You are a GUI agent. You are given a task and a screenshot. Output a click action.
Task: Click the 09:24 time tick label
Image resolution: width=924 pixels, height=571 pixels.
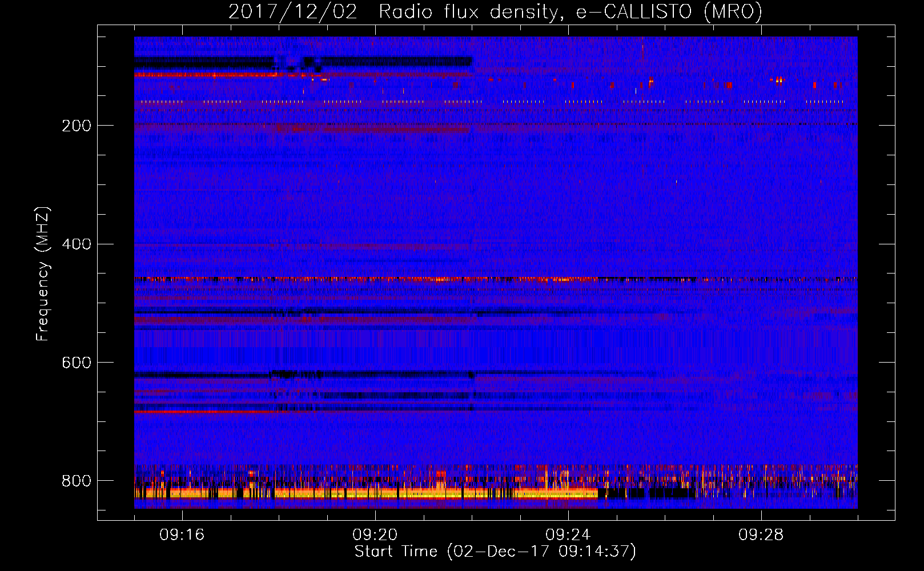pos(568,535)
